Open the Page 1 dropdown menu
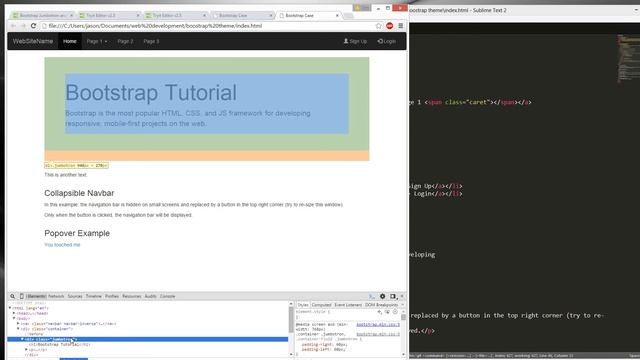 97,41
